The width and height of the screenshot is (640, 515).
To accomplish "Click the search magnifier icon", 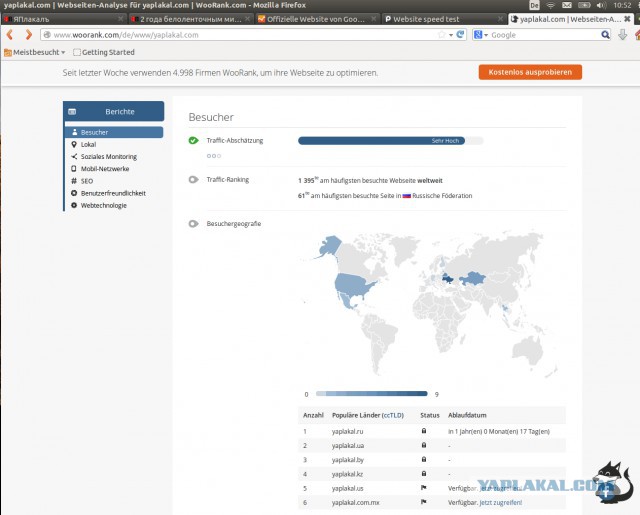I will [x=605, y=35].
